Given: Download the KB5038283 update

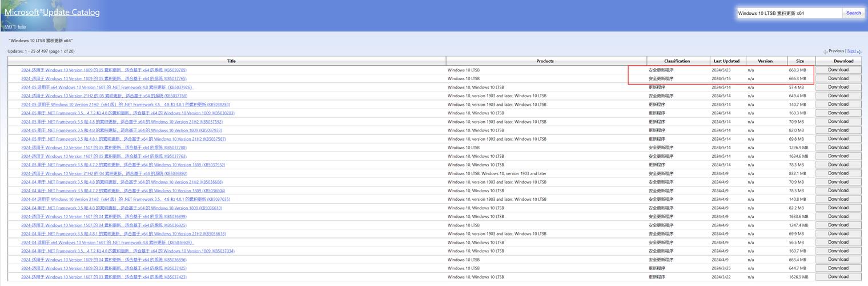Looking at the screenshot, I should [838, 113].
